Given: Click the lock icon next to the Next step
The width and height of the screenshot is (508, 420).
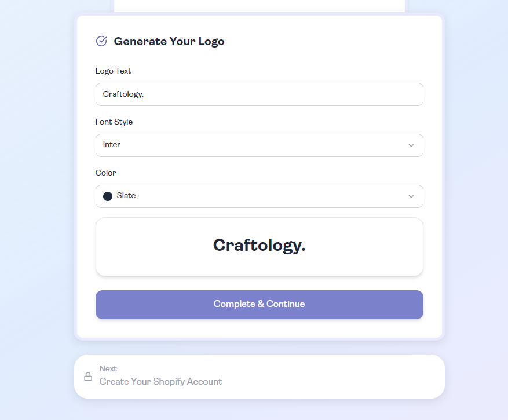Looking at the screenshot, I should 87,377.
